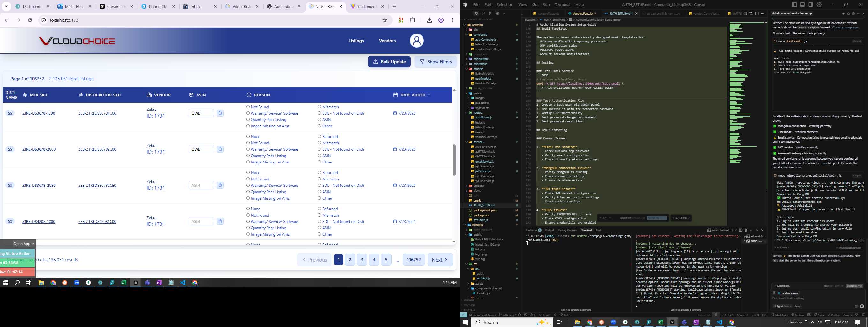Send chat message with the round submit icon
This screenshot has height=327, width=868.
pyautogui.click(x=862, y=306)
